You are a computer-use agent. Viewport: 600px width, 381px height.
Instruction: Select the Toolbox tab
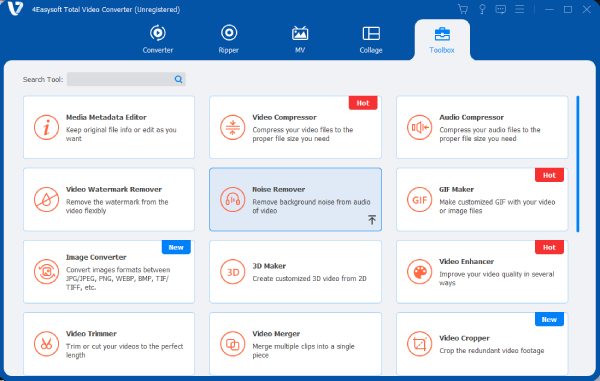tap(442, 40)
